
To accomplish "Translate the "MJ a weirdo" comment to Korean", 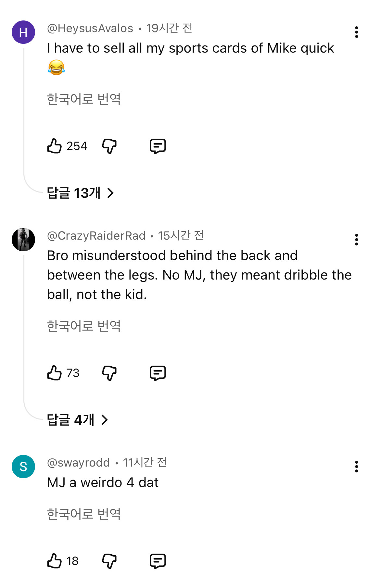I will [x=84, y=514].
